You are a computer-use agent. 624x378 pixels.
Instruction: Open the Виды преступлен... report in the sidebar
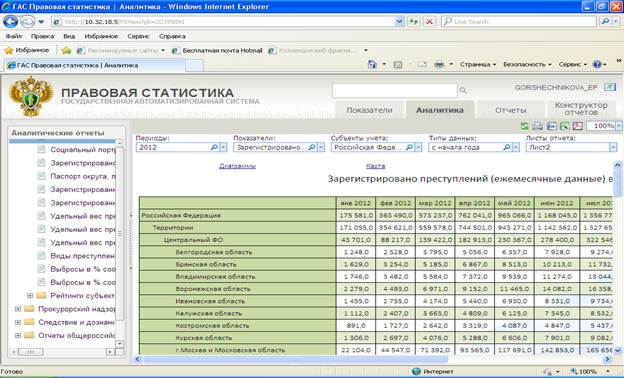[83, 255]
